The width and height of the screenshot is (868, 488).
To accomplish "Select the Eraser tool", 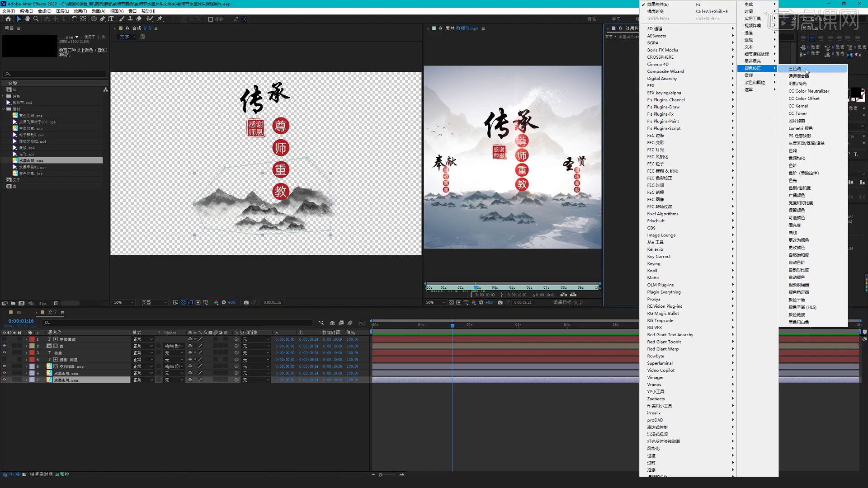I will coord(139,19).
